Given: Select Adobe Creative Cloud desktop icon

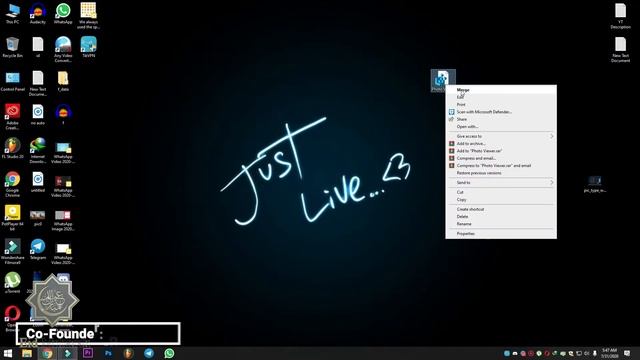Looking at the screenshot, I should [x=13, y=117].
